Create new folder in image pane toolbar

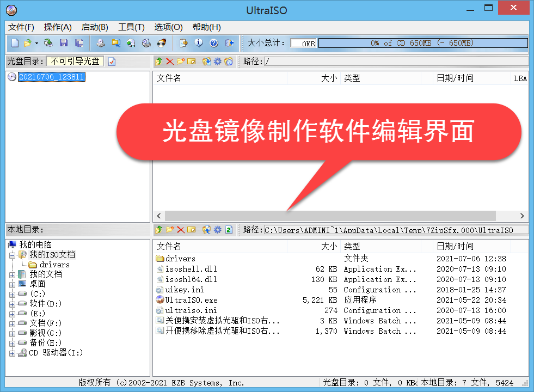[x=181, y=62]
